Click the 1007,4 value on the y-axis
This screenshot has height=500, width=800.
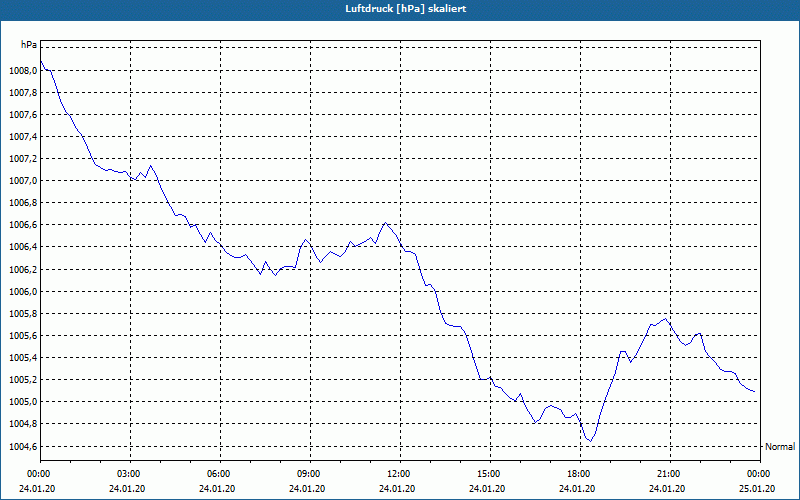[23, 137]
